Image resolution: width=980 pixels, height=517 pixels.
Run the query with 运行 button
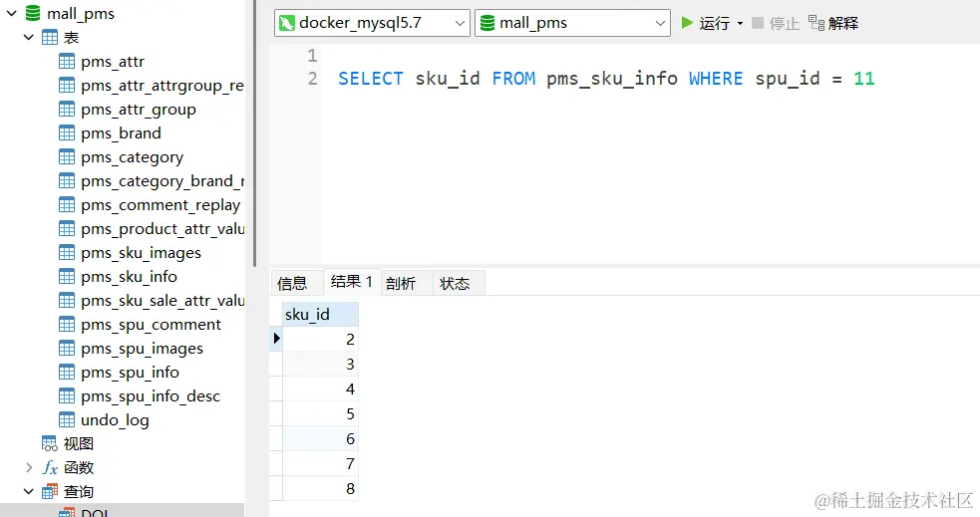point(715,23)
